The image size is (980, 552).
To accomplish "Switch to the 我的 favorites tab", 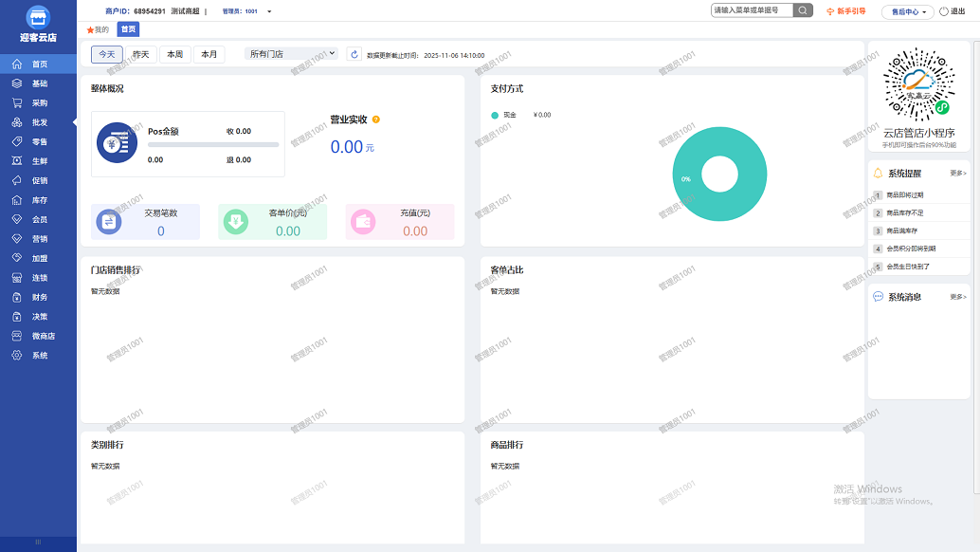I will point(99,29).
